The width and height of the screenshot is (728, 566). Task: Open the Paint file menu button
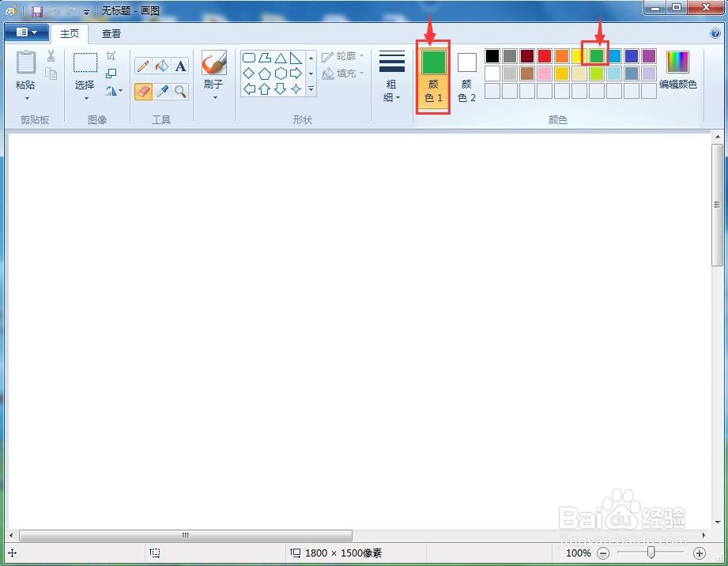[x=26, y=32]
